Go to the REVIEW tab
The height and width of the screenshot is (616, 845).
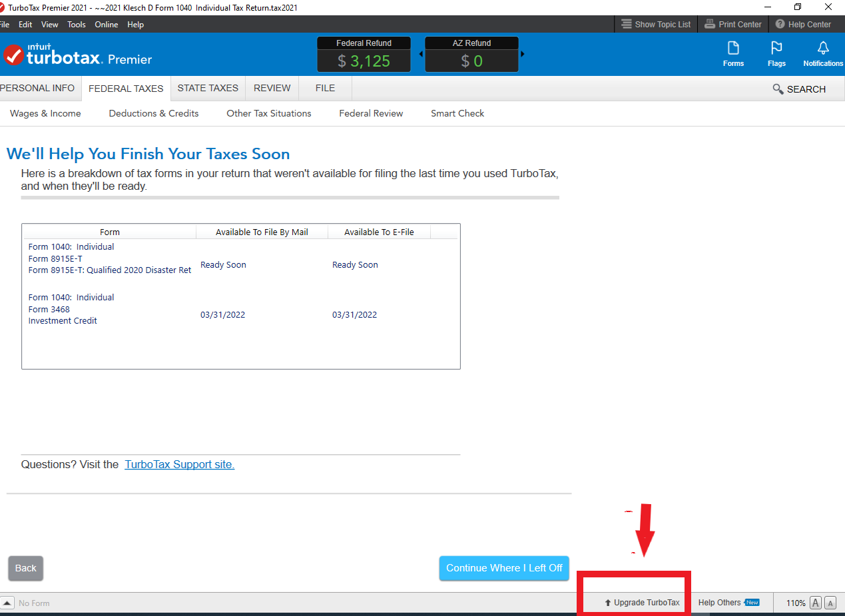pyautogui.click(x=272, y=88)
